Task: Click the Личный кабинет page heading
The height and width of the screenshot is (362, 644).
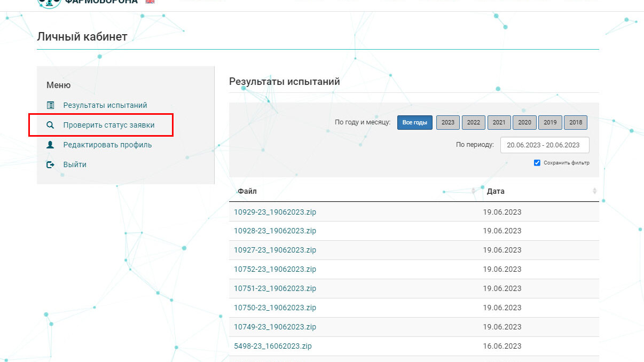Action: (x=82, y=37)
